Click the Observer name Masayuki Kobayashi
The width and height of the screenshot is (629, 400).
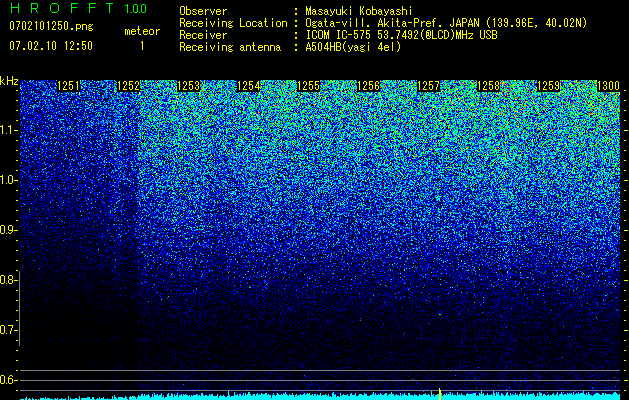359,11
